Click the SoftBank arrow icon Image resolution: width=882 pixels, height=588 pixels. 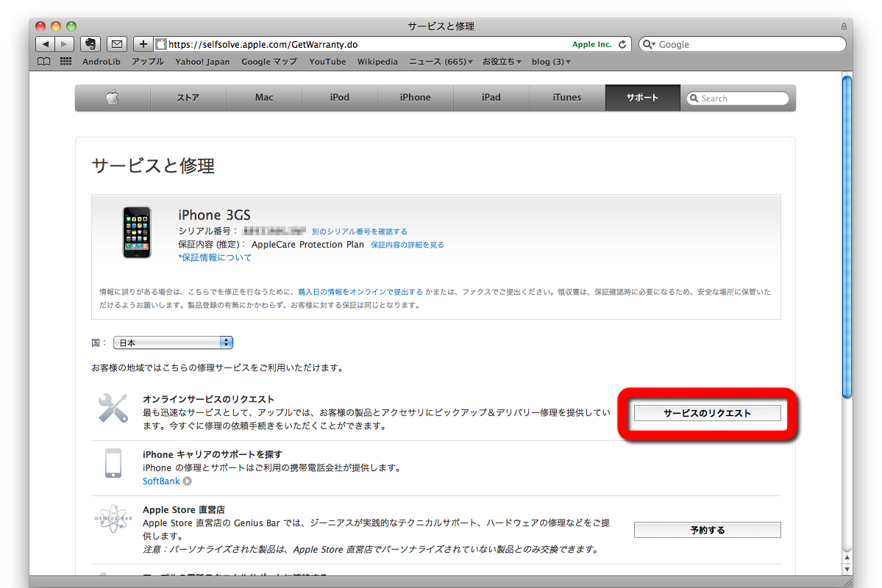pos(188,481)
